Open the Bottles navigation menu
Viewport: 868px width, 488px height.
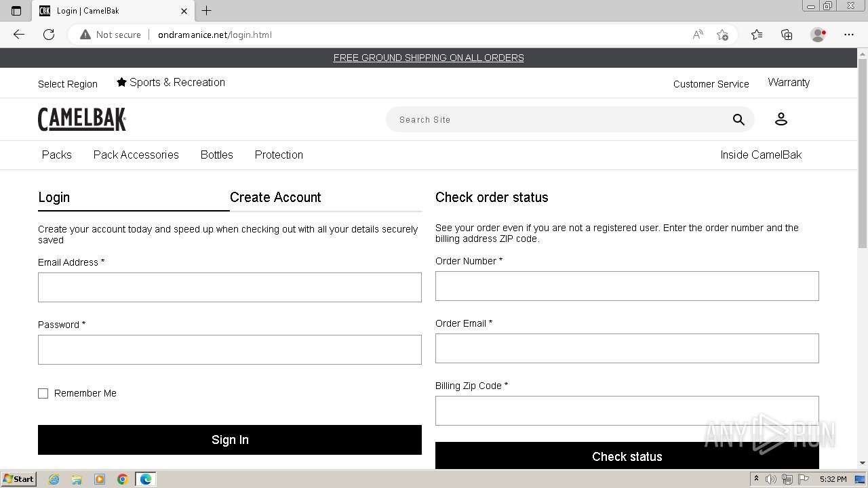coord(216,155)
